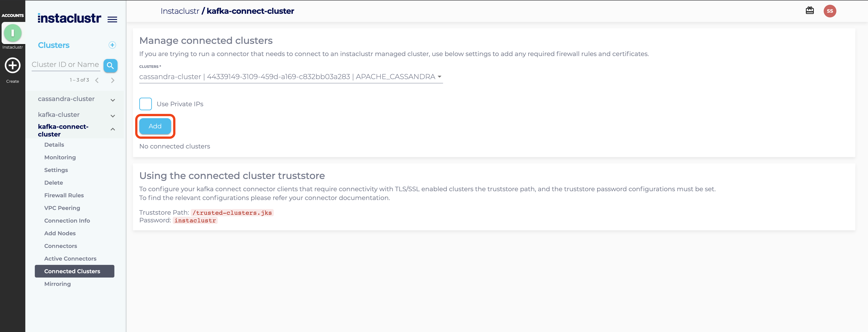Collapse the kafka-connect-cluster section
868x332 pixels.
(x=113, y=130)
